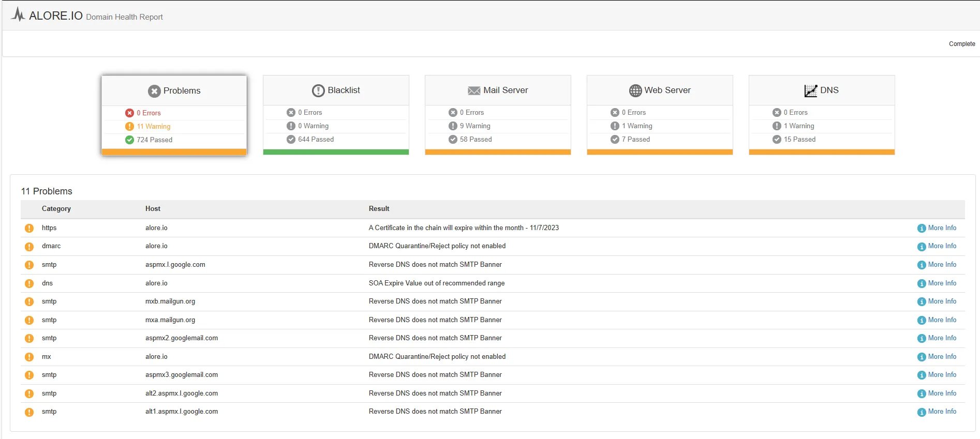The width and height of the screenshot is (980, 439).
Task: Open More Info for the dmarc row
Action: click(x=937, y=246)
